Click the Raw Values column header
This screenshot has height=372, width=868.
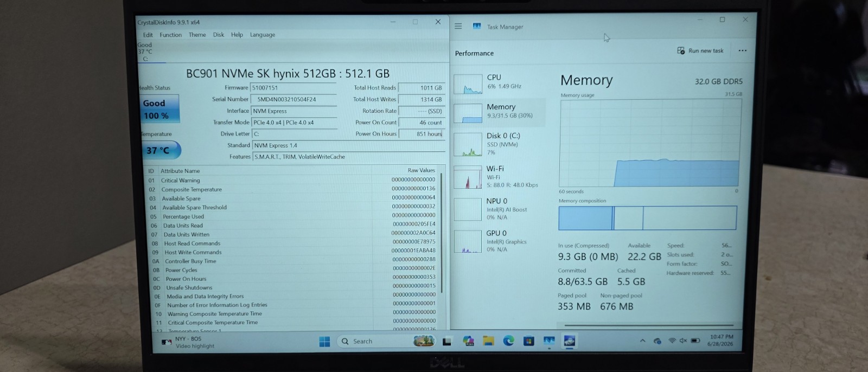[x=422, y=170]
